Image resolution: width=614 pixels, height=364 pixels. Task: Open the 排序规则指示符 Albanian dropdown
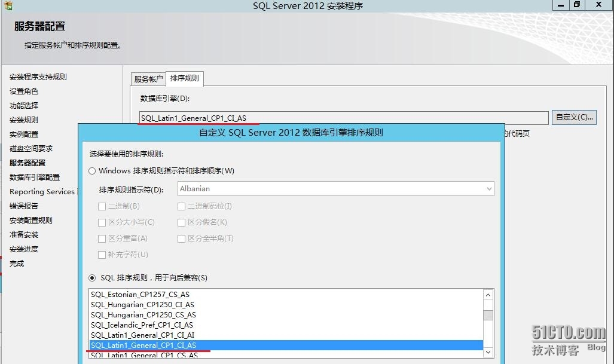(x=335, y=189)
